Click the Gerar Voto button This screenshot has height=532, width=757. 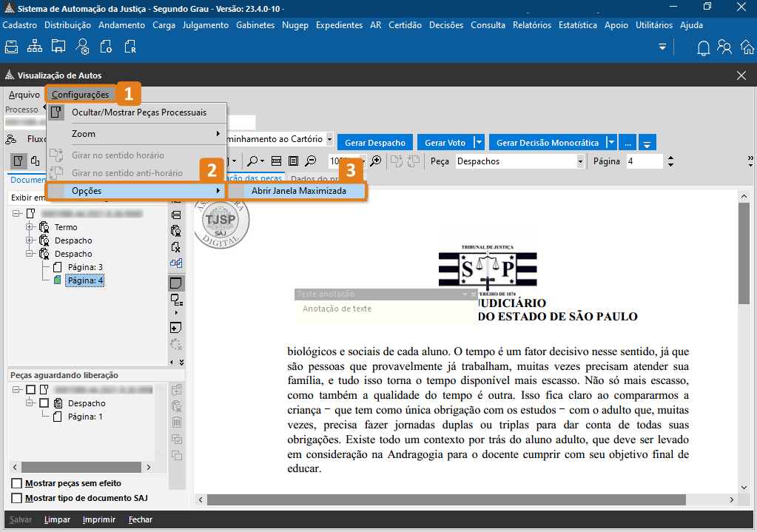[x=445, y=142]
